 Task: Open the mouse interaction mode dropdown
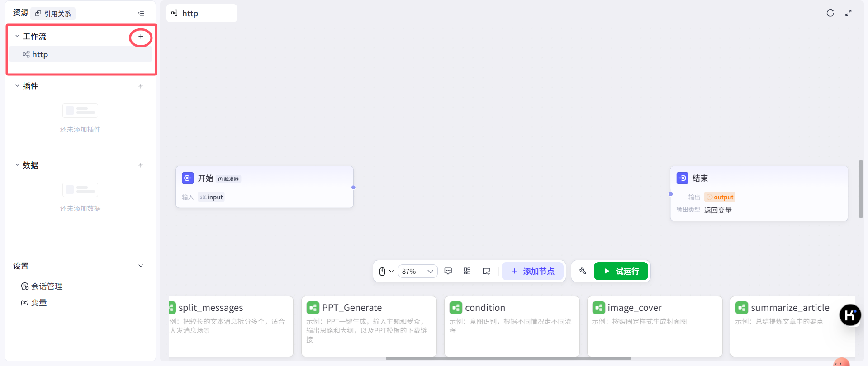(386, 271)
